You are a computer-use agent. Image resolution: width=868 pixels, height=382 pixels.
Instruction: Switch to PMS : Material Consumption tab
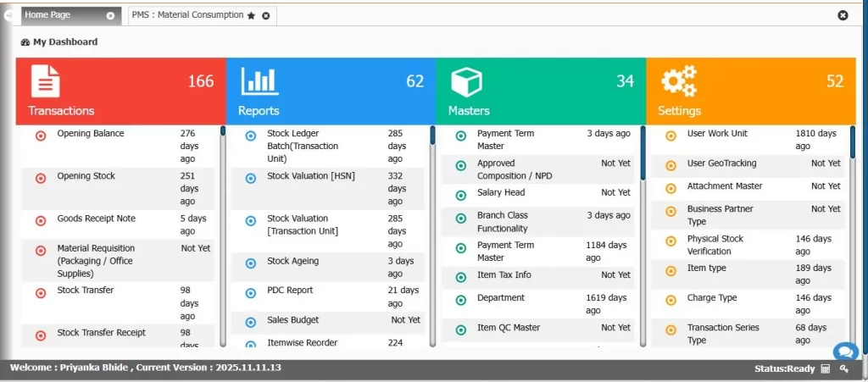point(186,15)
